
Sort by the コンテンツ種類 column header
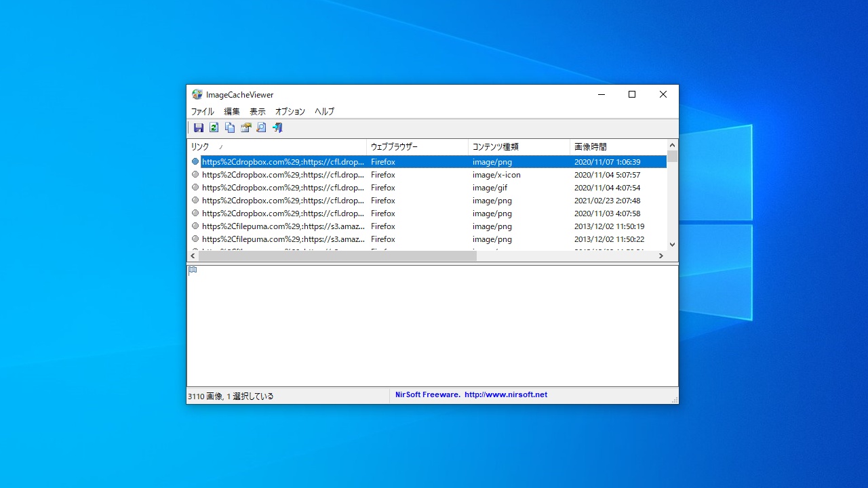(x=519, y=146)
